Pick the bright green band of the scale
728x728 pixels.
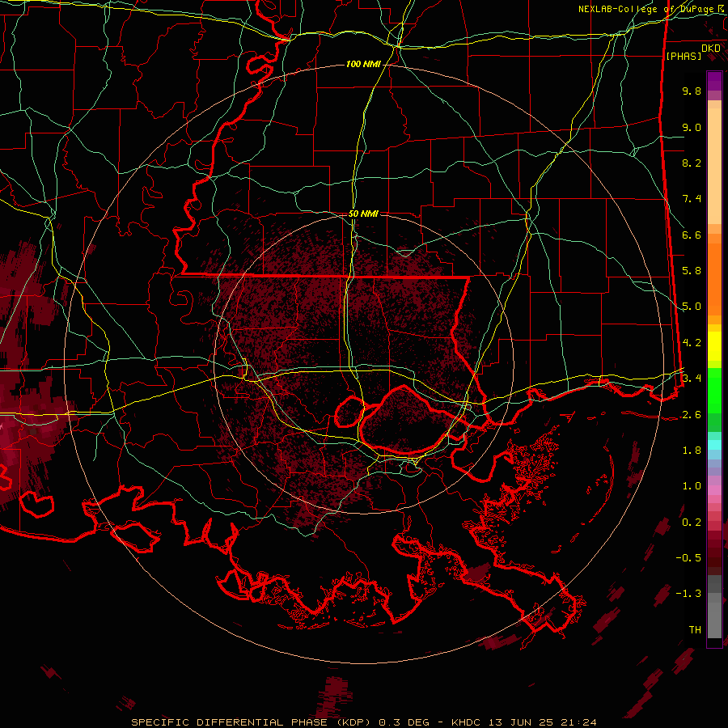tap(714, 391)
